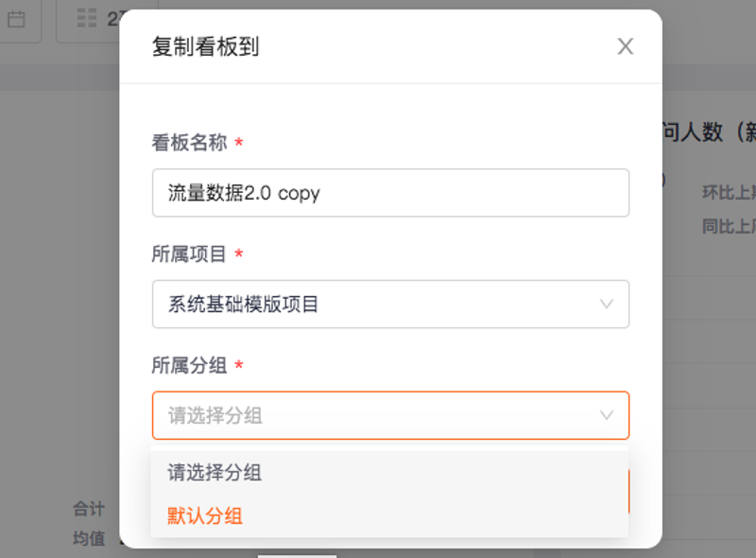Click the calendar icon in background toolbar
This screenshot has width=756, height=558.
click(x=16, y=19)
